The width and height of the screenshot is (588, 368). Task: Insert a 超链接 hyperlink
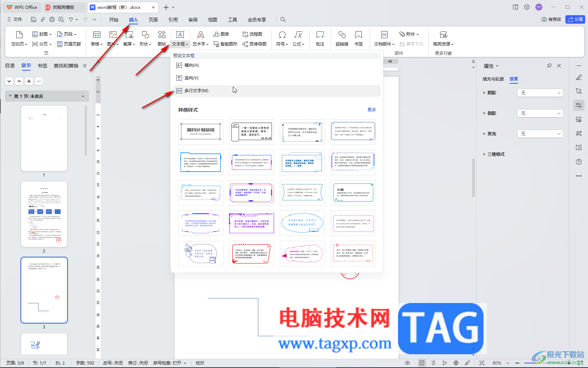(342, 38)
